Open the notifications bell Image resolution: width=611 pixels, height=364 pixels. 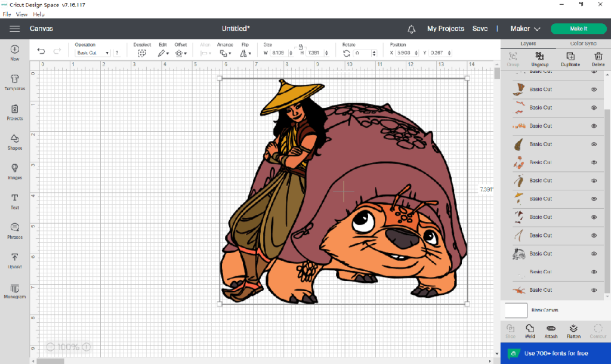(411, 29)
